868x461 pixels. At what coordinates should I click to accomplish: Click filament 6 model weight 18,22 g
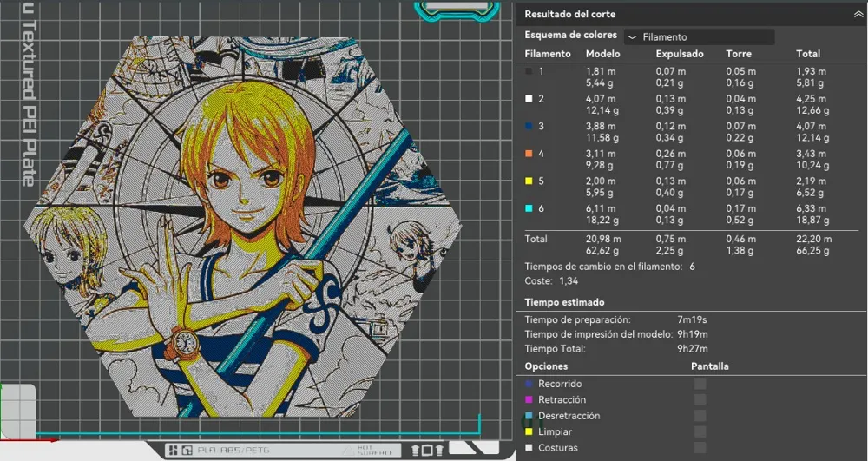[x=602, y=221]
